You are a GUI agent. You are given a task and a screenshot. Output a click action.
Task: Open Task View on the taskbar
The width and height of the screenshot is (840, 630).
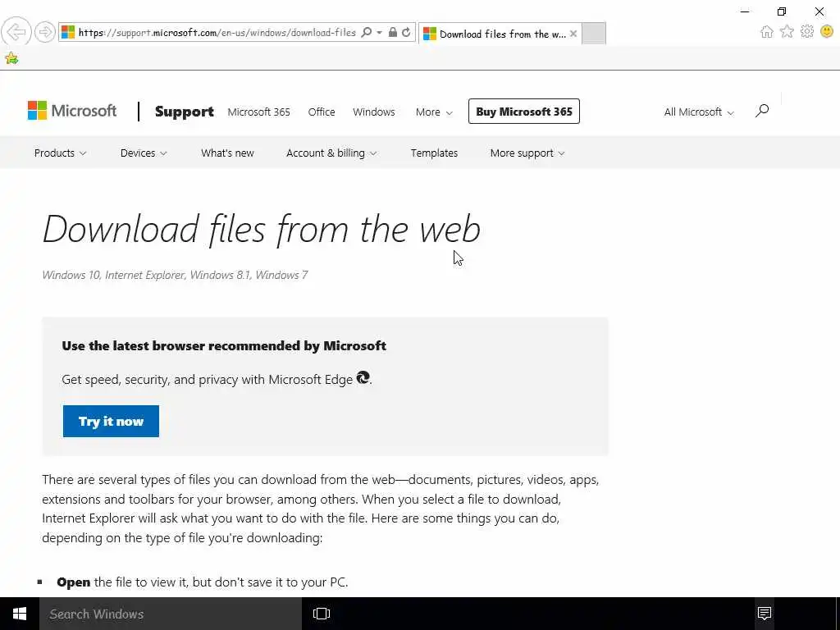tap(322, 614)
